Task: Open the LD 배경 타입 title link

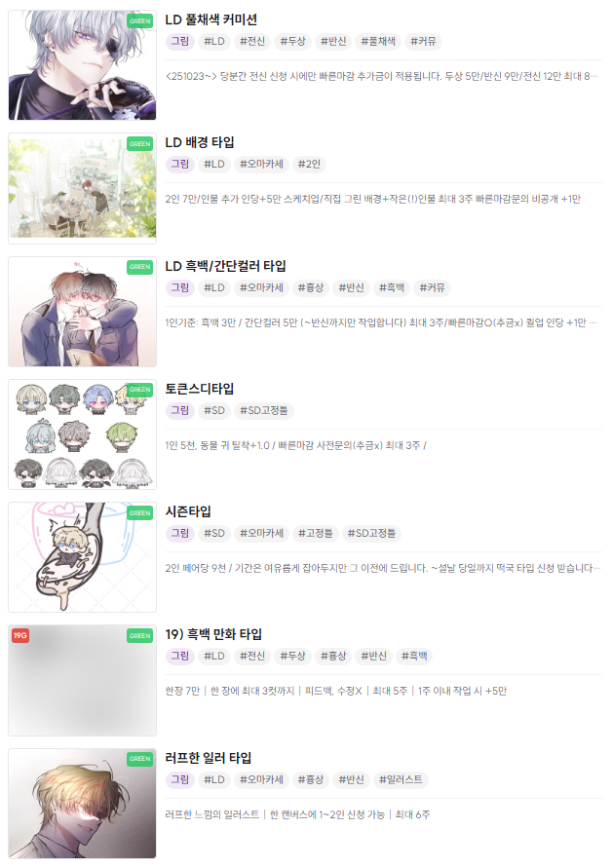Action: pyautogui.click(x=200, y=142)
